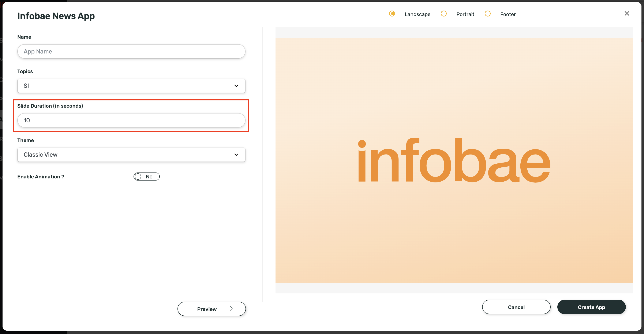Image resolution: width=644 pixels, height=334 pixels.
Task: Click the Create App button
Action: pos(592,307)
